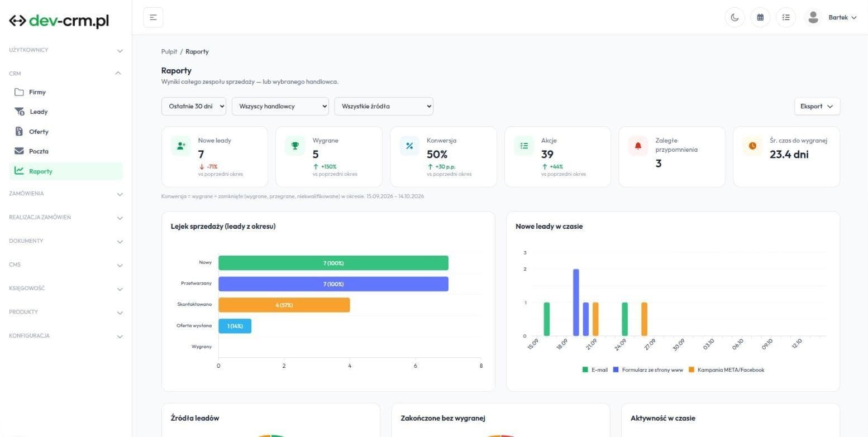Select Raporty in the sidebar
The image size is (868, 437).
pyautogui.click(x=66, y=171)
